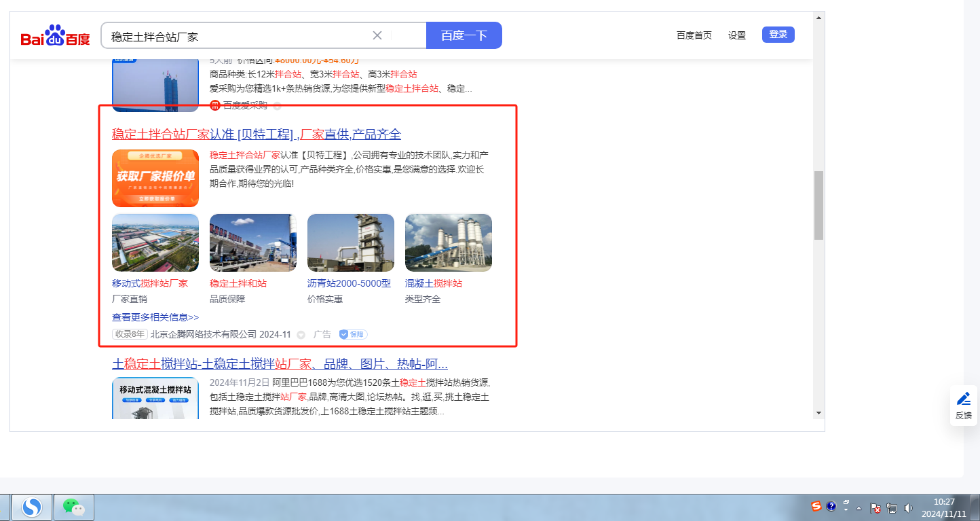The width and height of the screenshot is (980, 521).
Task: Open the 沥青站2000-5000型 thumbnail image
Action: click(350, 242)
